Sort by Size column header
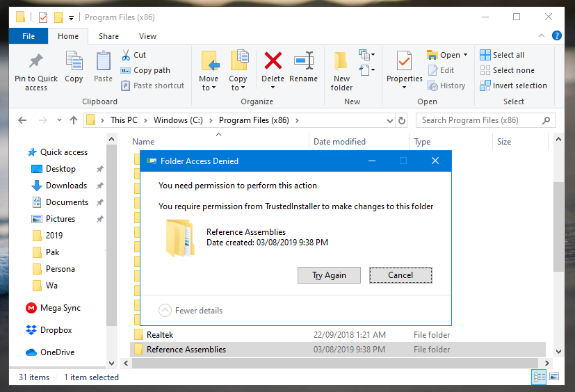 click(504, 142)
